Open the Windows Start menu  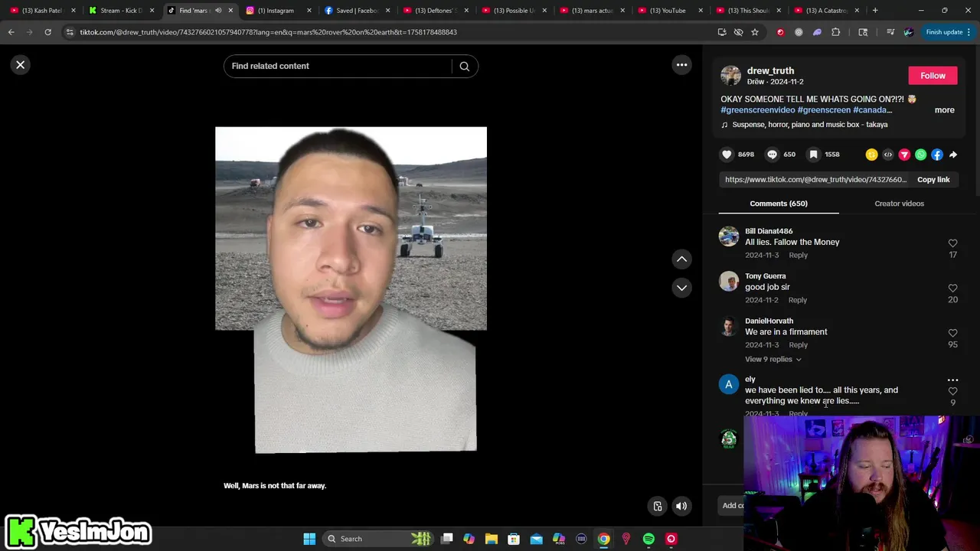[x=309, y=539]
